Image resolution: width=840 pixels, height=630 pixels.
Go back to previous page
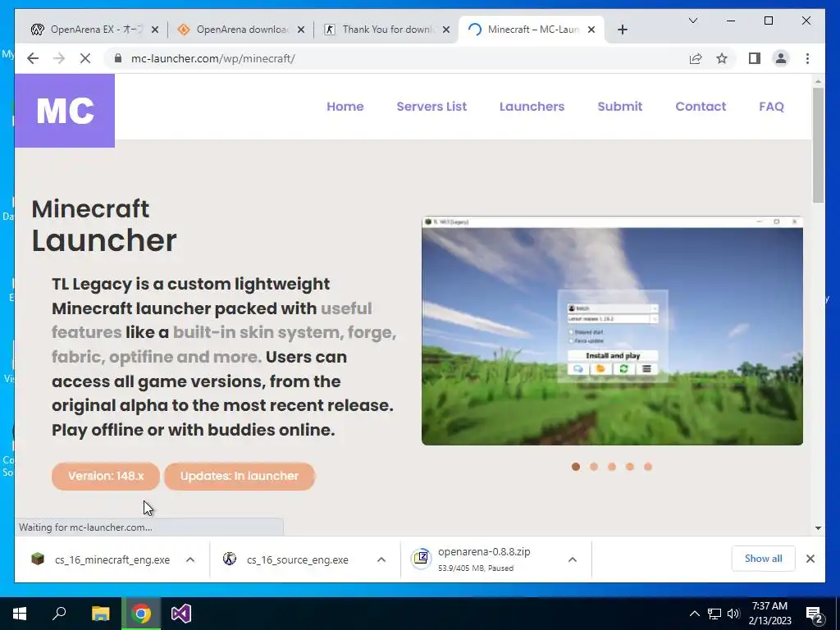coord(33,58)
